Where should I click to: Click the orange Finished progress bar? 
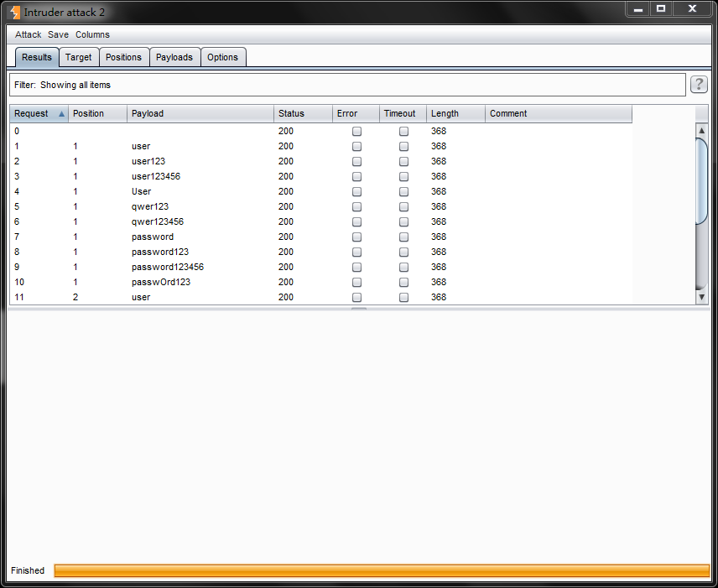(x=382, y=570)
